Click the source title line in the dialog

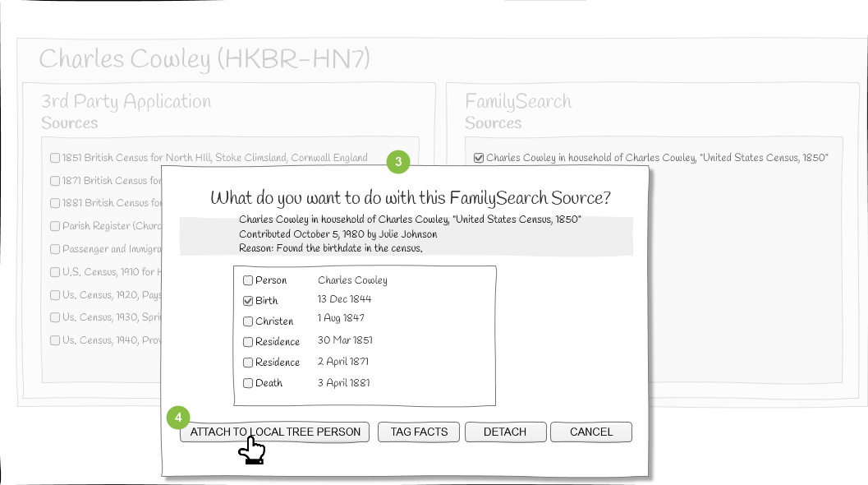coord(411,219)
